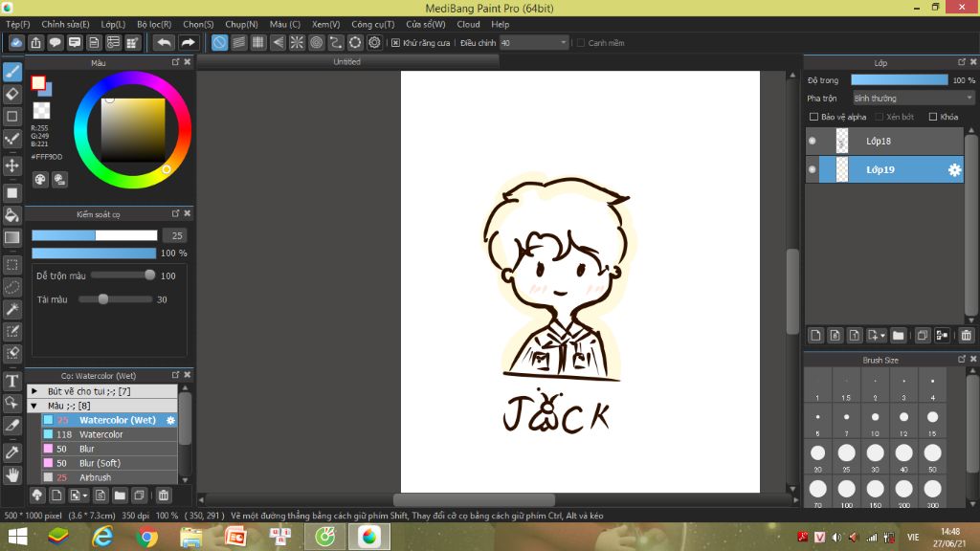Collapse the Màu ;-; brush group
Viewport: 980px width, 551px height.
point(34,406)
